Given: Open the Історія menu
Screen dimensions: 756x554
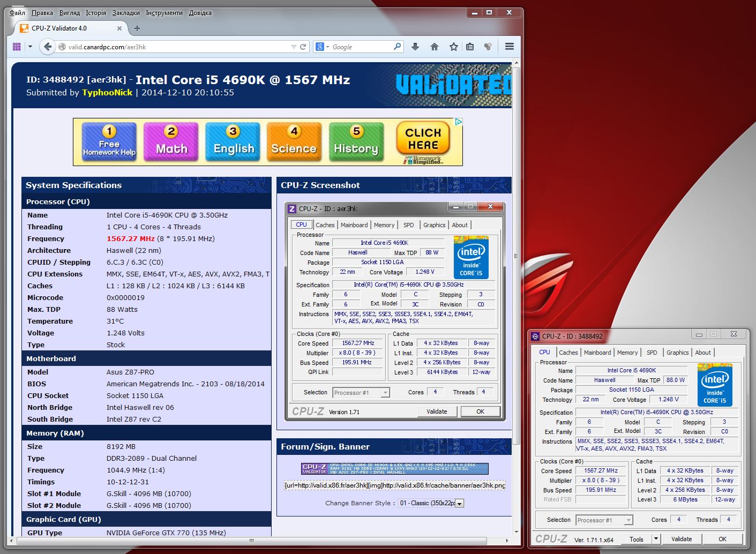Looking at the screenshot, I should click(x=96, y=13).
